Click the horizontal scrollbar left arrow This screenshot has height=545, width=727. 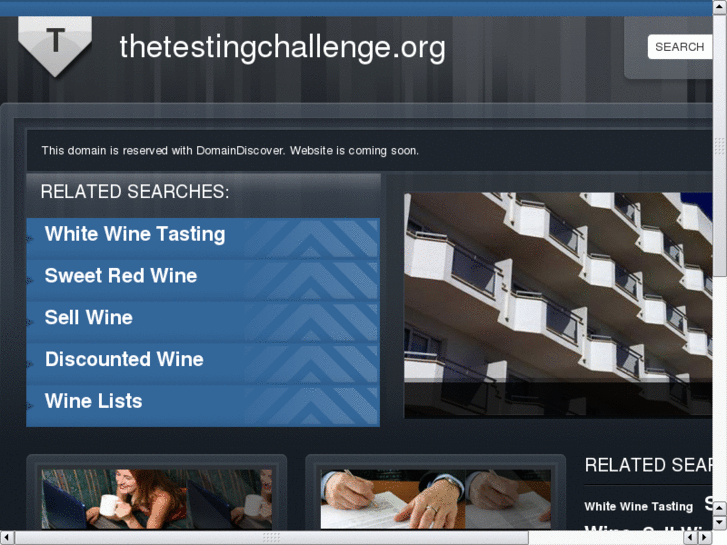coord(7,538)
